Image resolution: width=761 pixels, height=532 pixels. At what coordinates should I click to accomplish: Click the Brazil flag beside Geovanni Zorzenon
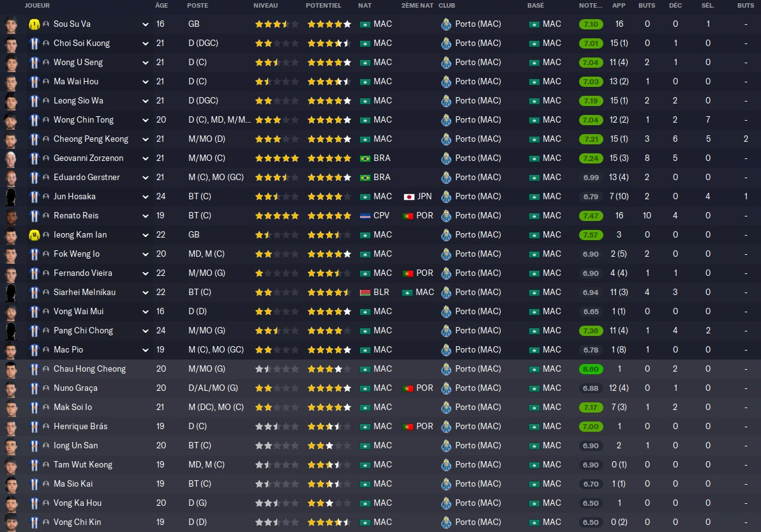(365, 158)
